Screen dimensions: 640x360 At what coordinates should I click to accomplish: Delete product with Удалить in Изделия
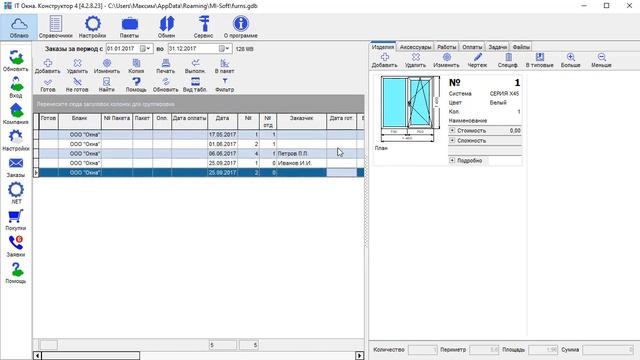(x=416, y=60)
